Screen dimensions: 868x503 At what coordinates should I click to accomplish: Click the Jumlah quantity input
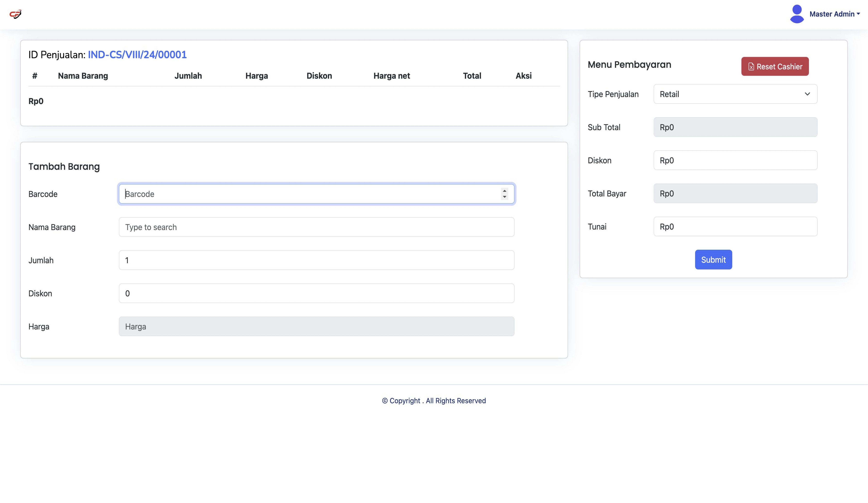[316, 260]
